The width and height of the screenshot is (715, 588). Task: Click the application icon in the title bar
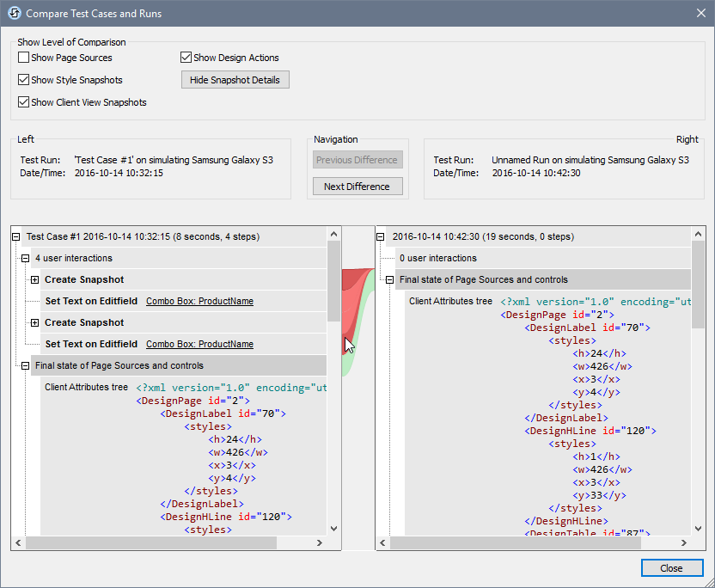[x=14, y=14]
